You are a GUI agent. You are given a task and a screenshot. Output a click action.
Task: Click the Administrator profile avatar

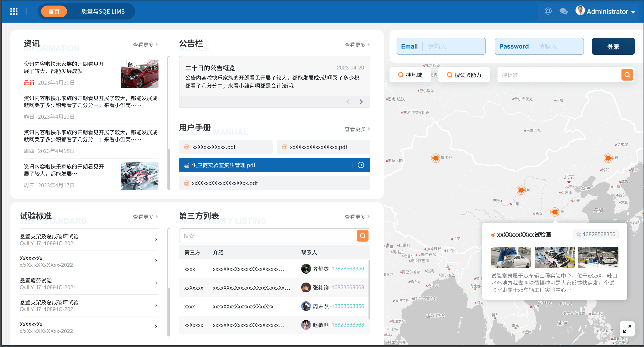(x=580, y=11)
